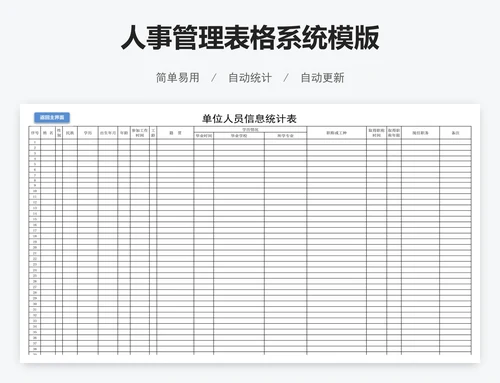500x383 pixels.
Task: Click the 工龄 column header
Action: pos(153,133)
